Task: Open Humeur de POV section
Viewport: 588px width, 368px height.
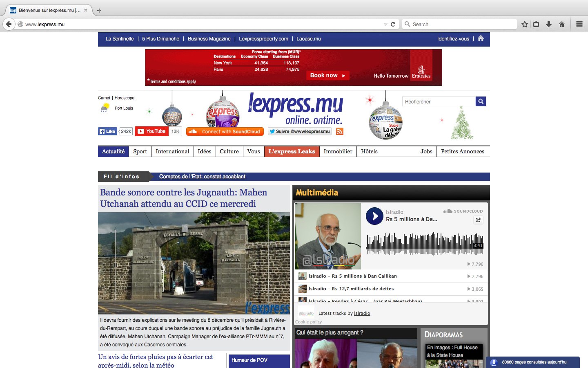Action: (x=249, y=360)
